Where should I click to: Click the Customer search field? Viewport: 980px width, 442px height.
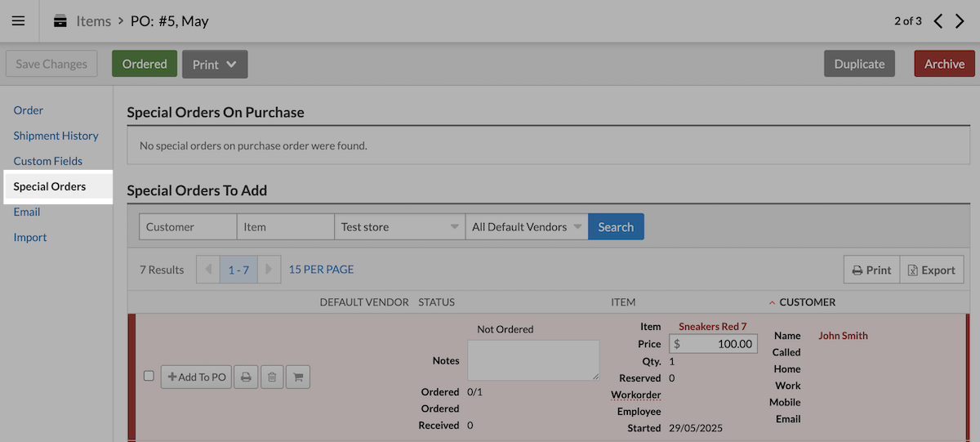pyautogui.click(x=188, y=227)
